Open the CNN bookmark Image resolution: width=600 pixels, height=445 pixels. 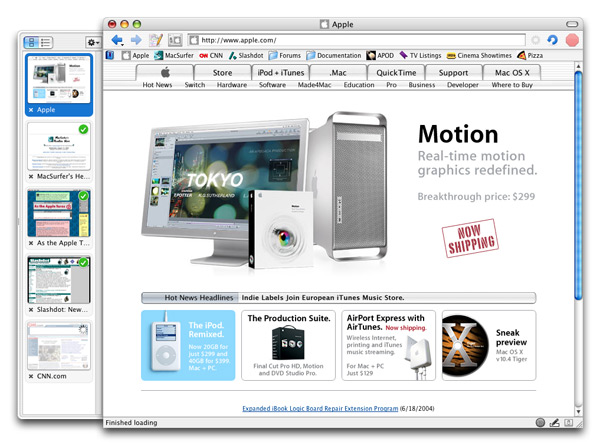211,55
